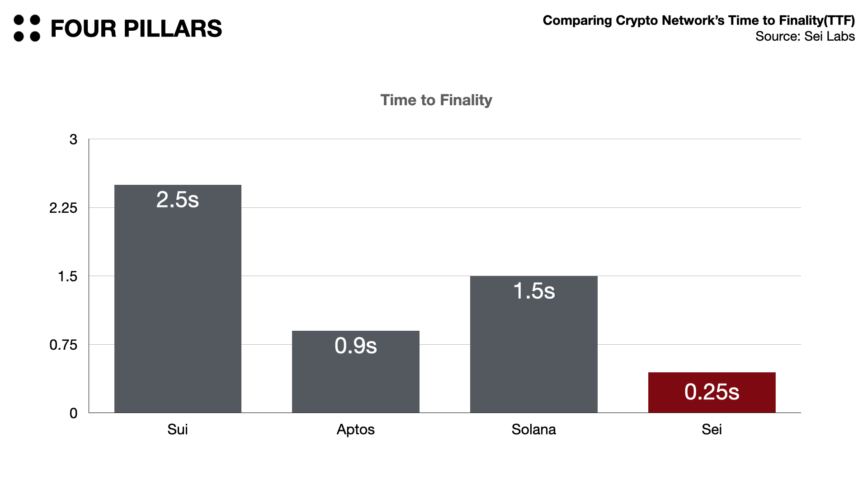This screenshot has width=868, height=488.
Task: Click the Source: Sei Labs credit
Action: (x=805, y=36)
